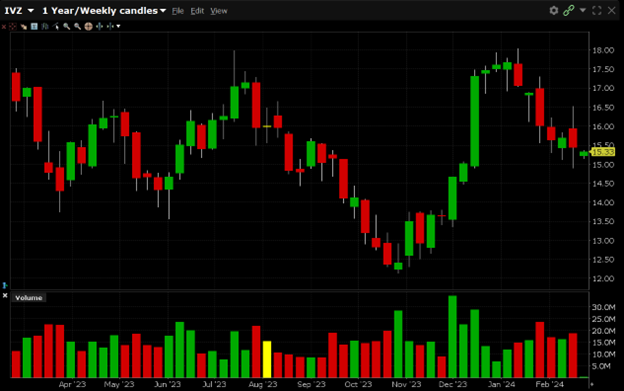Image resolution: width=624 pixels, height=391 pixels.
Task: Open the View menu
Action: click(219, 11)
